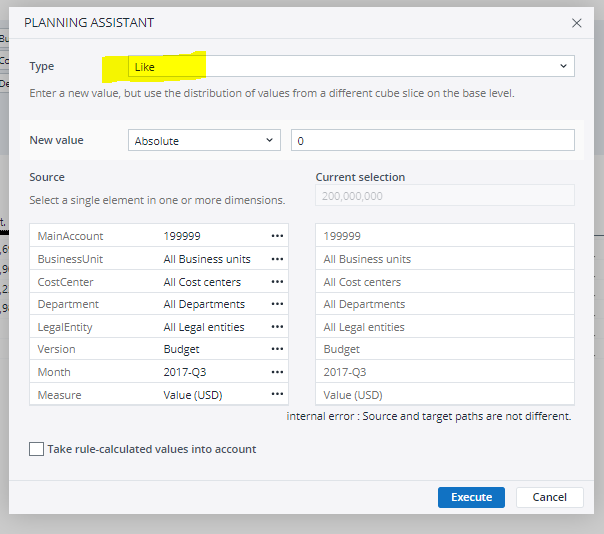This screenshot has height=534, width=604.
Task: Open the Absolute new value dropdown
Action: (204, 141)
